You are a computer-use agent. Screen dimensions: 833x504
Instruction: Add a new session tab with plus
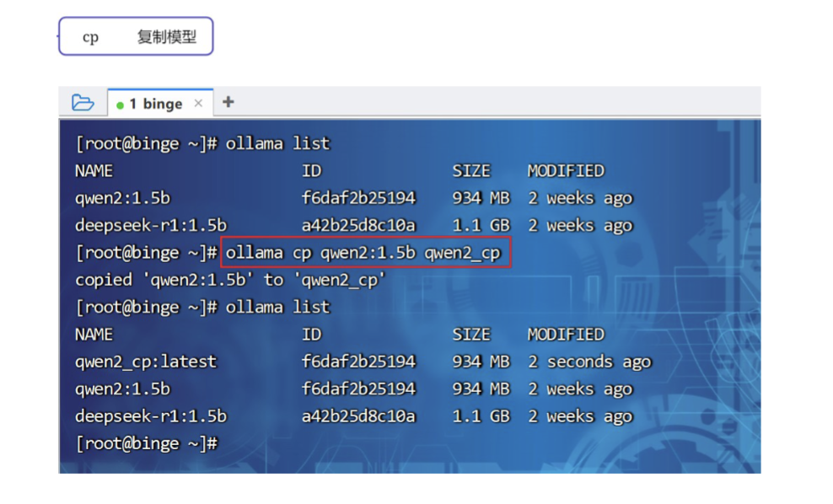tap(228, 102)
